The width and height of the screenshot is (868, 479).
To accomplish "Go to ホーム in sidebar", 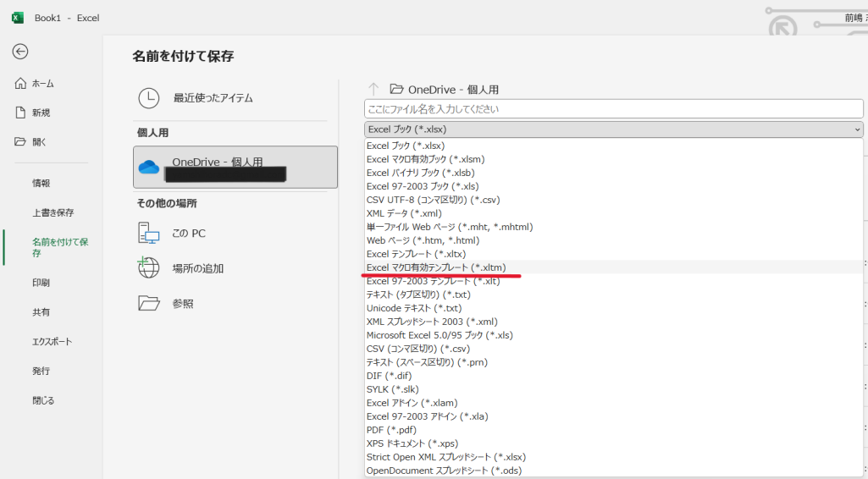I will (x=35, y=84).
